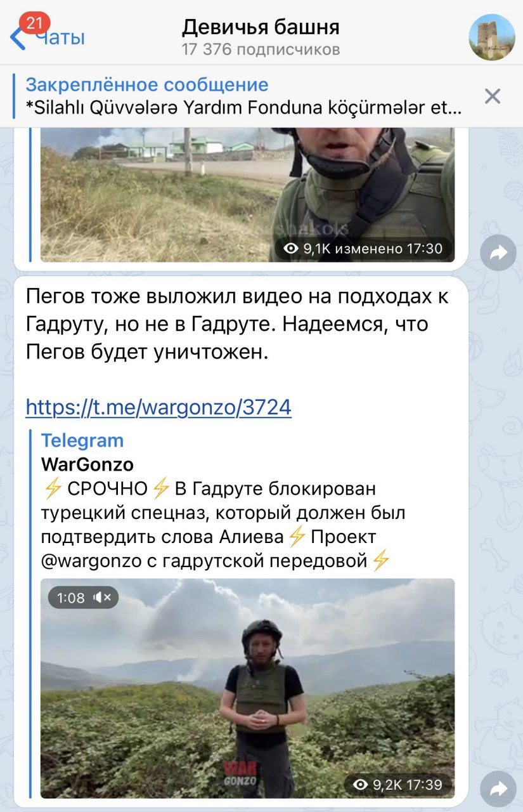Unmute the WarGonzo video sound icon

(102, 597)
